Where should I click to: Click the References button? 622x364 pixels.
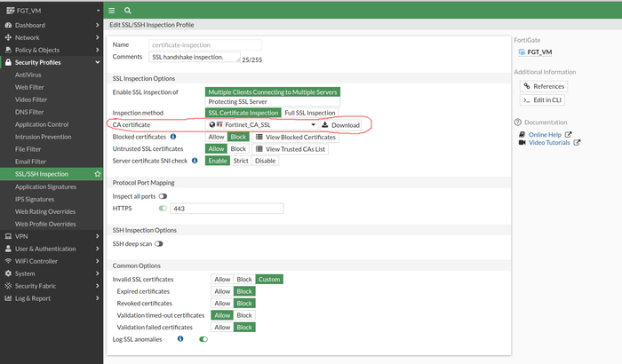(544, 86)
